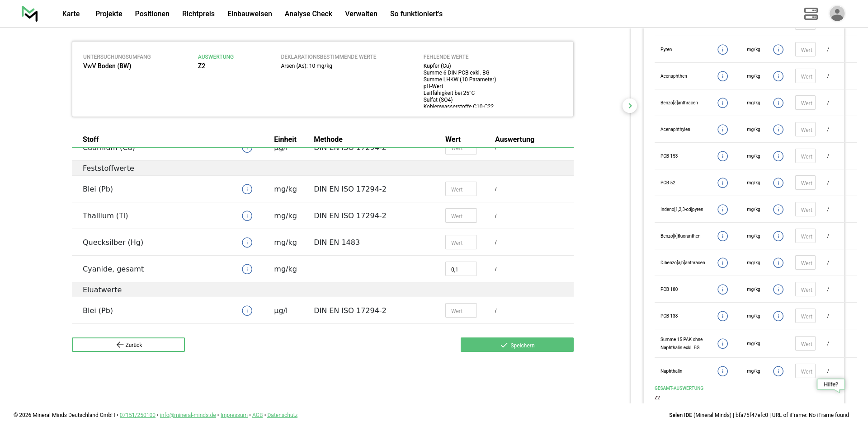Screen dimensions: 868x426
Task: Go to Analyse Check menu item
Action: click(308, 14)
